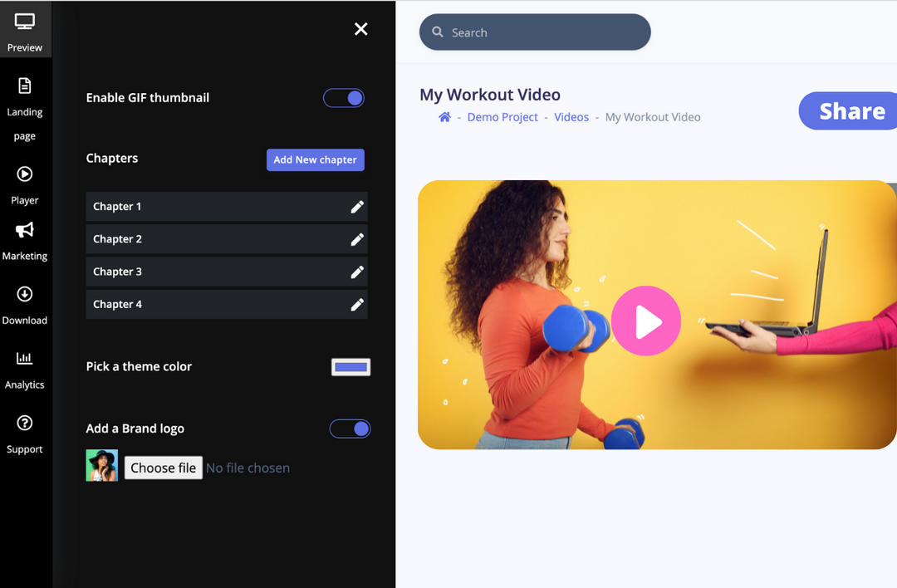The width and height of the screenshot is (897, 588).
Task: Open the theme color picker
Action: tap(350, 366)
